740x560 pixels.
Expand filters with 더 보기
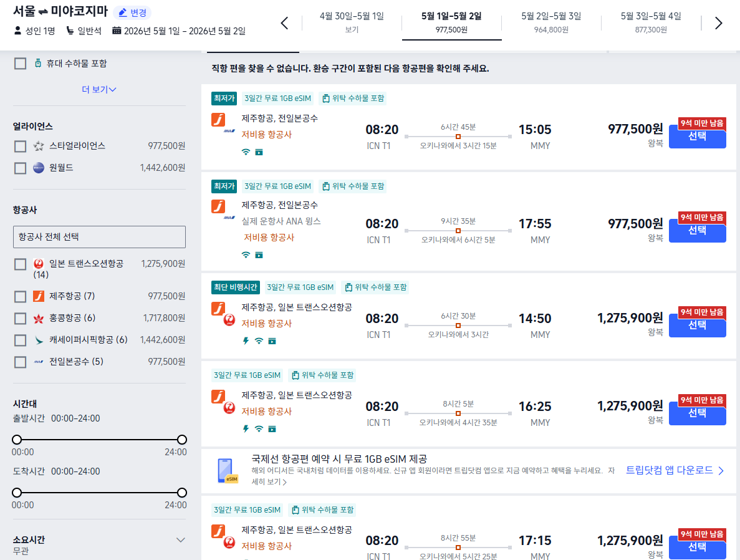click(99, 89)
